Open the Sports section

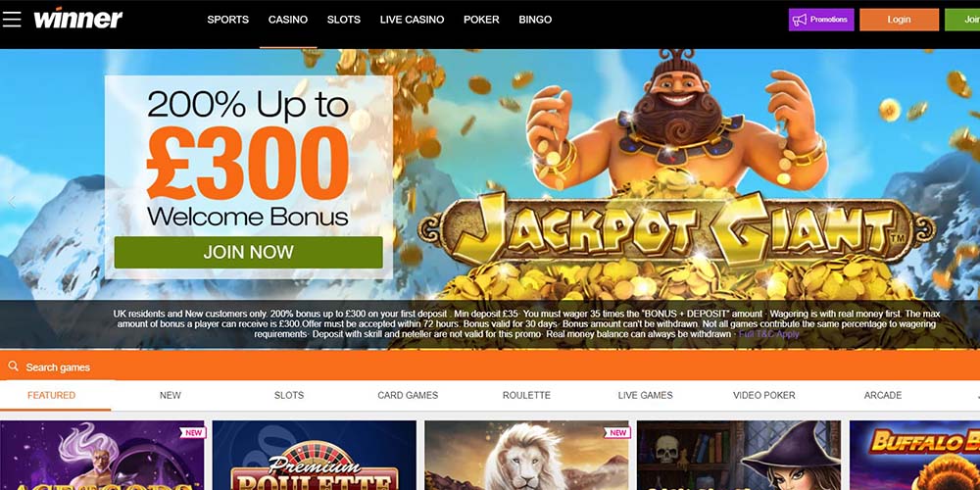point(228,20)
